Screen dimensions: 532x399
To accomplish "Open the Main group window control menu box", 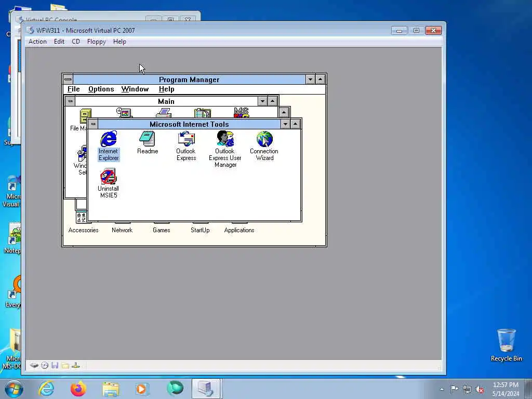I will point(70,101).
